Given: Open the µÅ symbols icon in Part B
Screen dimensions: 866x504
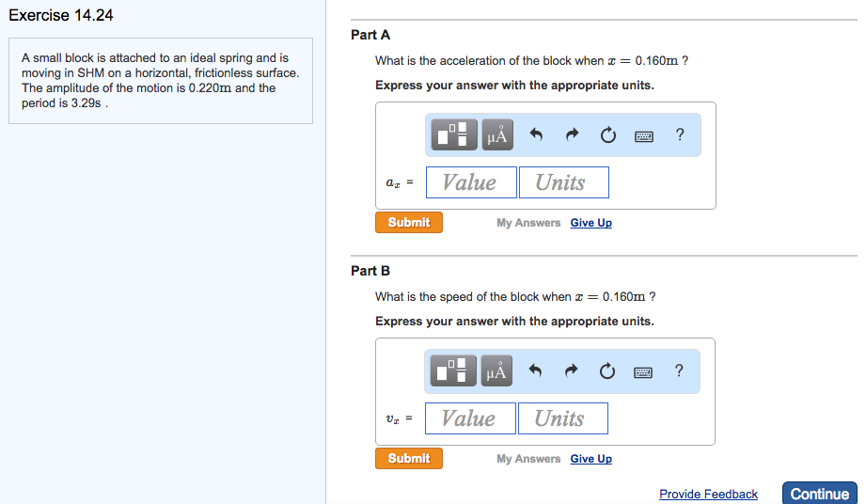Looking at the screenshot, I should click(x=497, y=371).
